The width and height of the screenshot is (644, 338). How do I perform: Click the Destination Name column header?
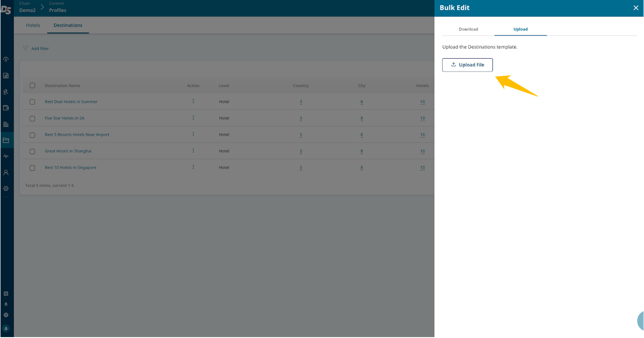(63, 86)
